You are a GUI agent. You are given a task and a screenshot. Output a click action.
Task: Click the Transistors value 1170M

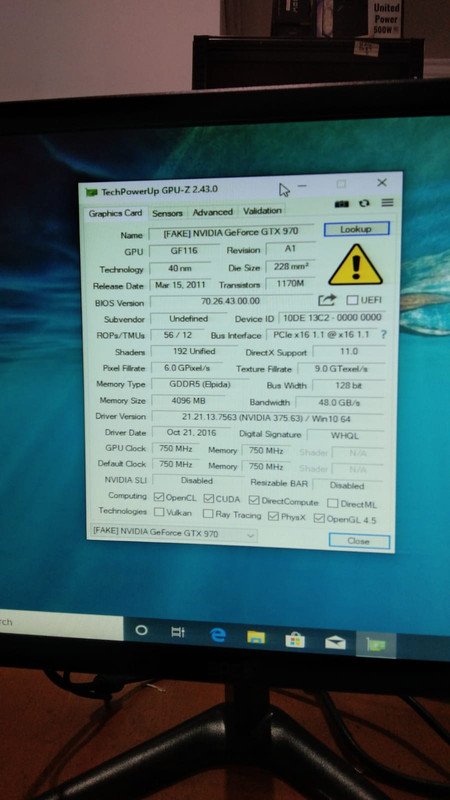coord(291,283)
